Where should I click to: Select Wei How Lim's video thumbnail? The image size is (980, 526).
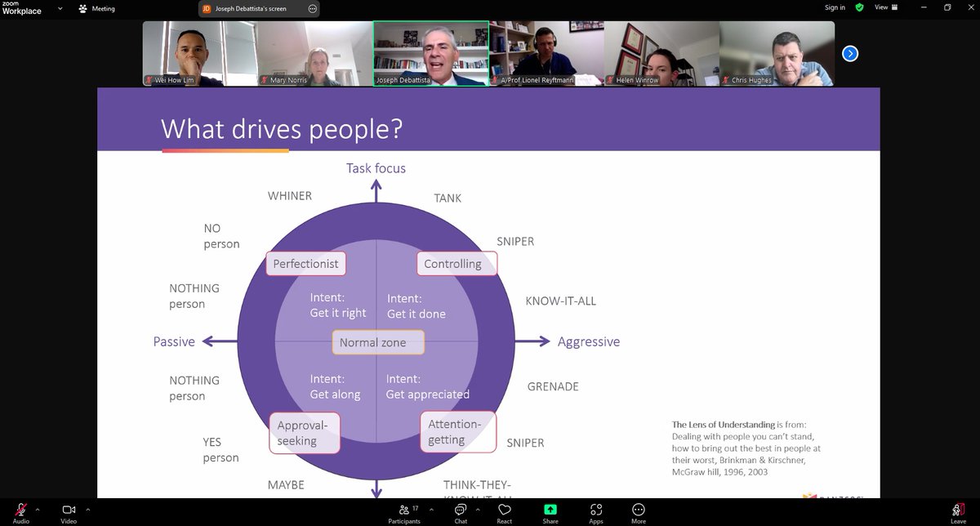(x=200, y=54)
